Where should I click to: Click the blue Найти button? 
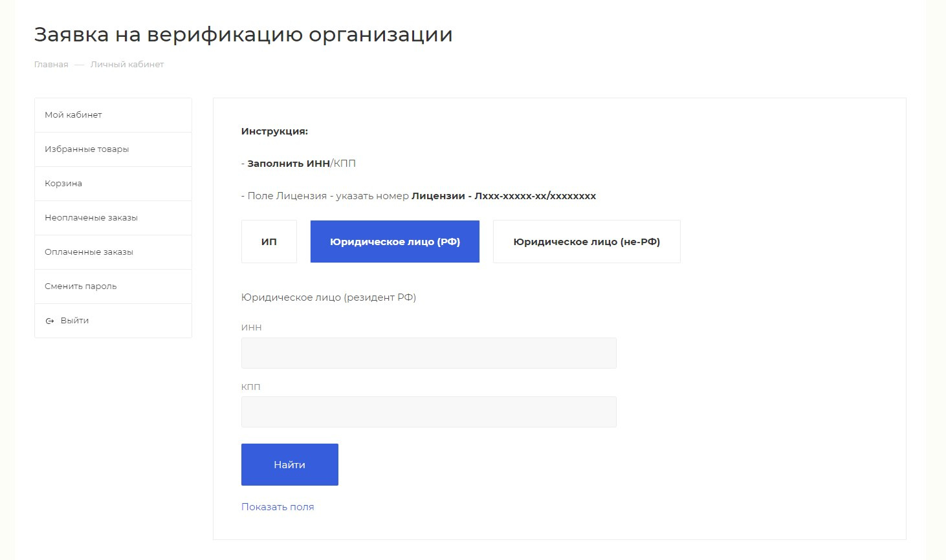(290, 464)
